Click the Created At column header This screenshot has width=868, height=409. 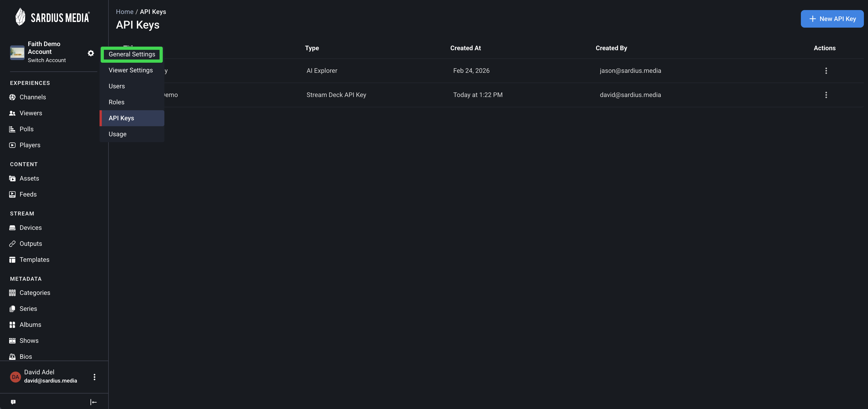click(465, 48)
